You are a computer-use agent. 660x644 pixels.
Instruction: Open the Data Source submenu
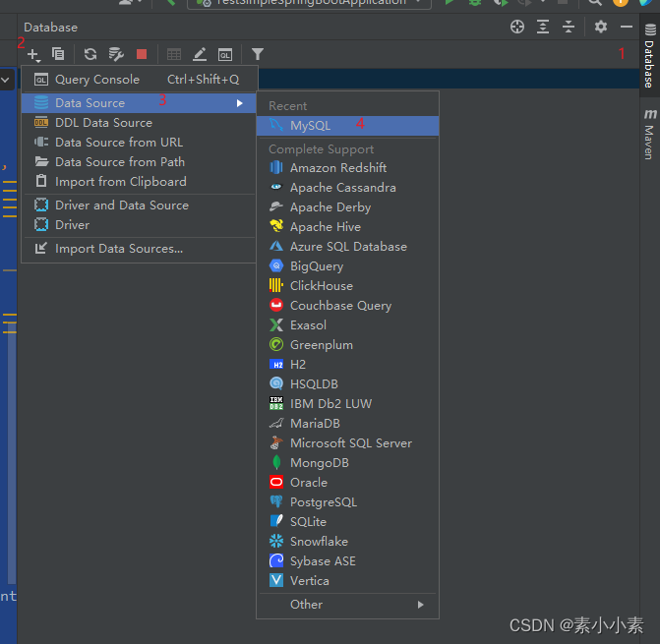pos(139,103)
